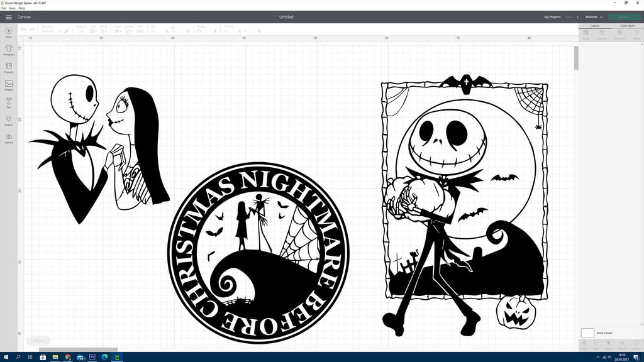Click the Undo arrow in the toolbar
This screenshot has width=644, height=362.
point(23,28)
